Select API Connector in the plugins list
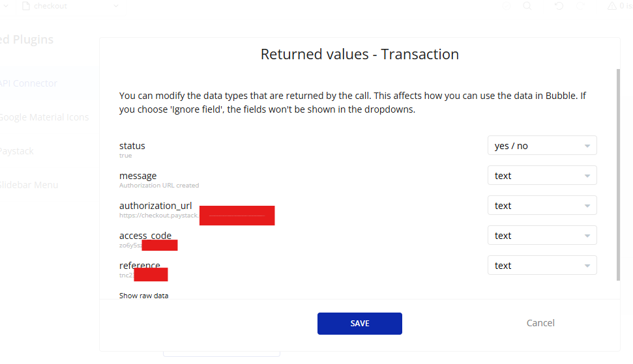The width and height of the screenshot is (633, 364). (29, 83)
